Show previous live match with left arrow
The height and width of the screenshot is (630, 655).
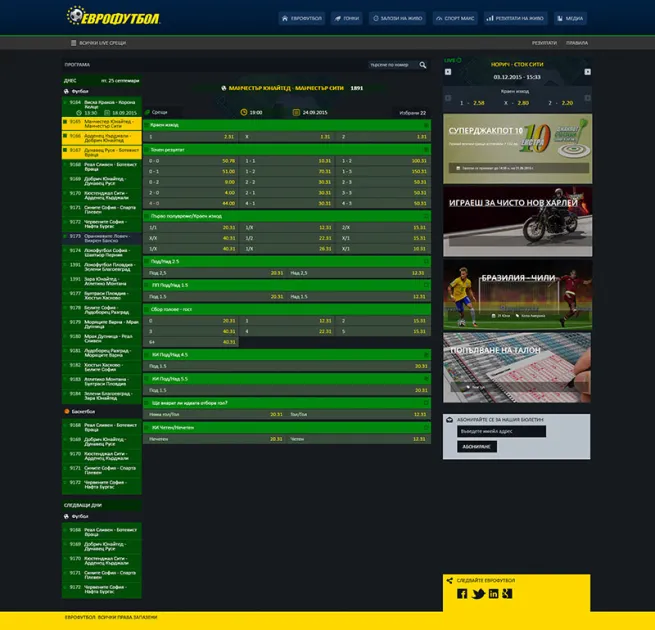tap(448, 72)
